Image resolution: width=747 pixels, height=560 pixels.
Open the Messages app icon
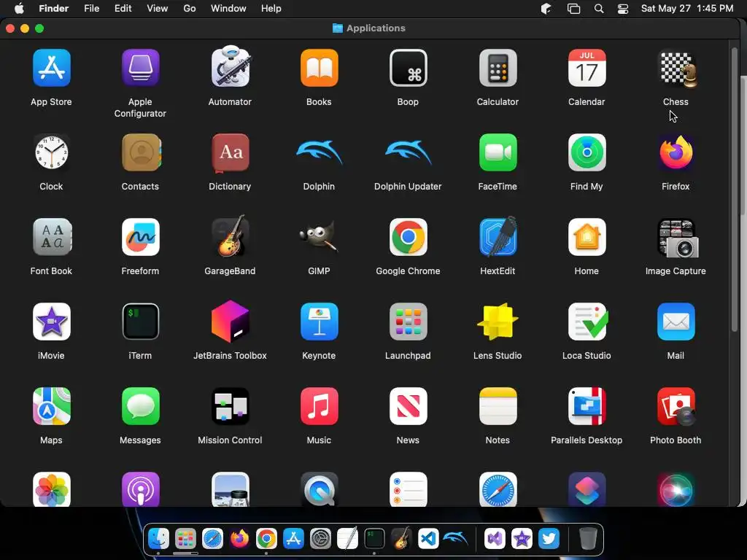[x=141, y=406]
